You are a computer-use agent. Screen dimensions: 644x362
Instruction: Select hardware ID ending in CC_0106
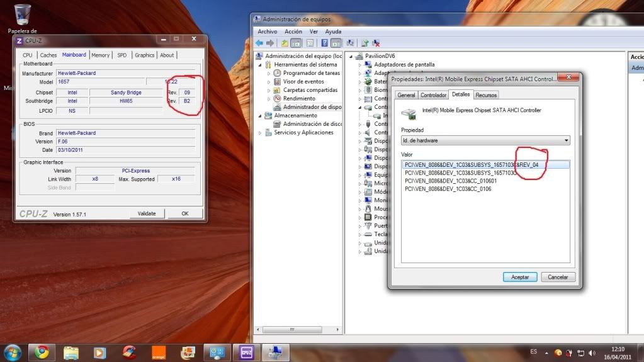click(x=448, y=189)
